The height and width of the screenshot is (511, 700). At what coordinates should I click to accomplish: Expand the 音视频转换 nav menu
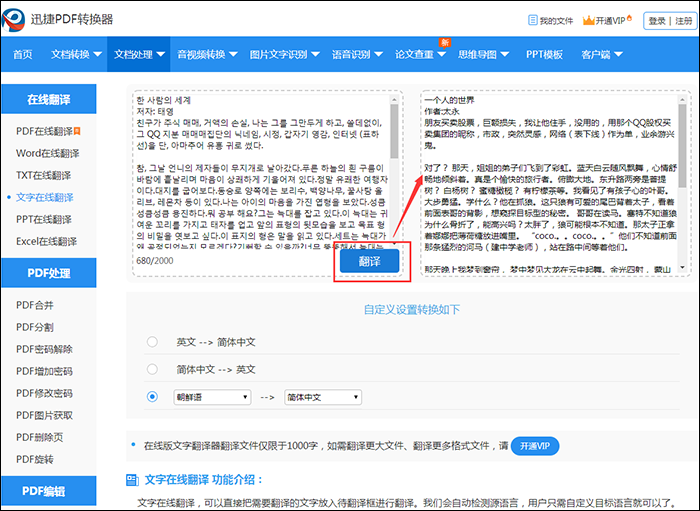pyautogui.click(x=207, y=54)
